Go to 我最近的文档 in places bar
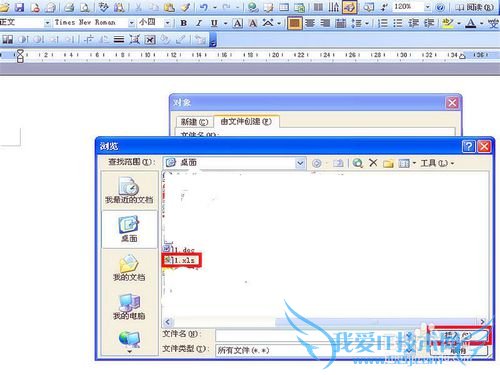500x375 pixels. pos(129,190)
